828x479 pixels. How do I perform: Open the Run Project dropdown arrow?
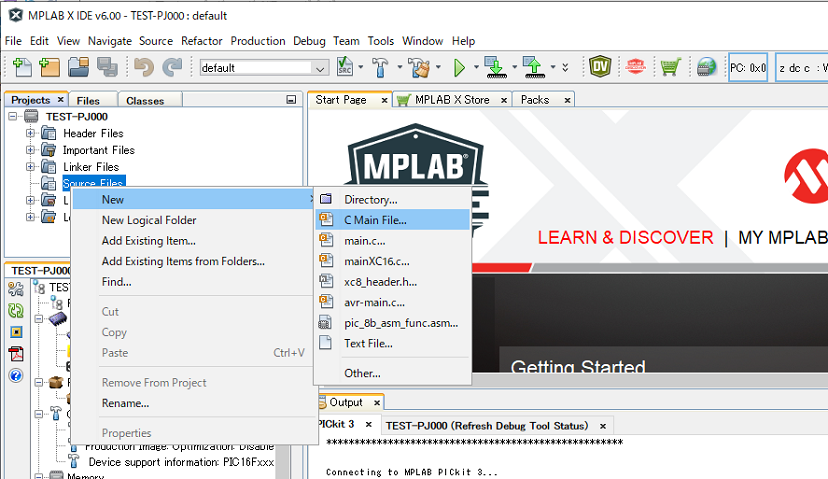tap(476, 67)
